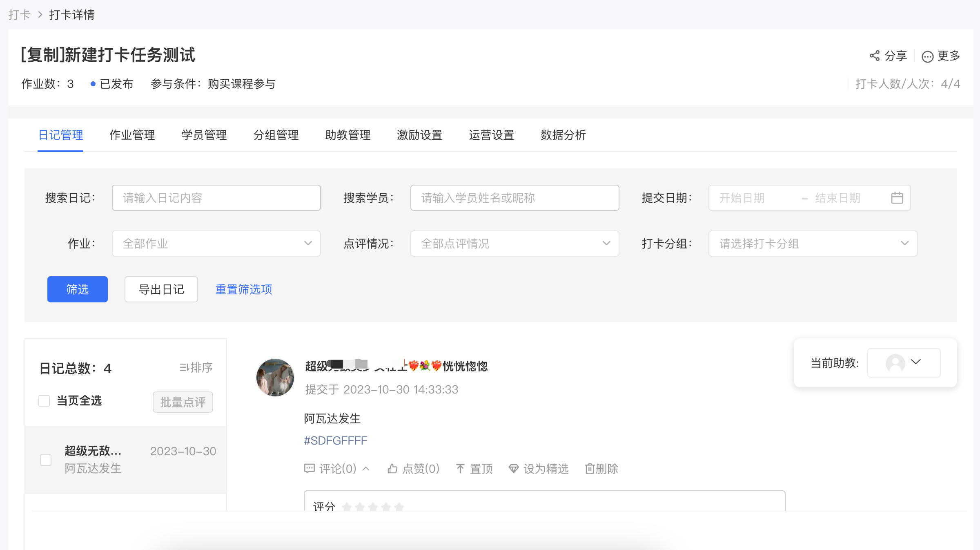
Task: Open the 全部点评情况 dropdown
Action: 514,244
